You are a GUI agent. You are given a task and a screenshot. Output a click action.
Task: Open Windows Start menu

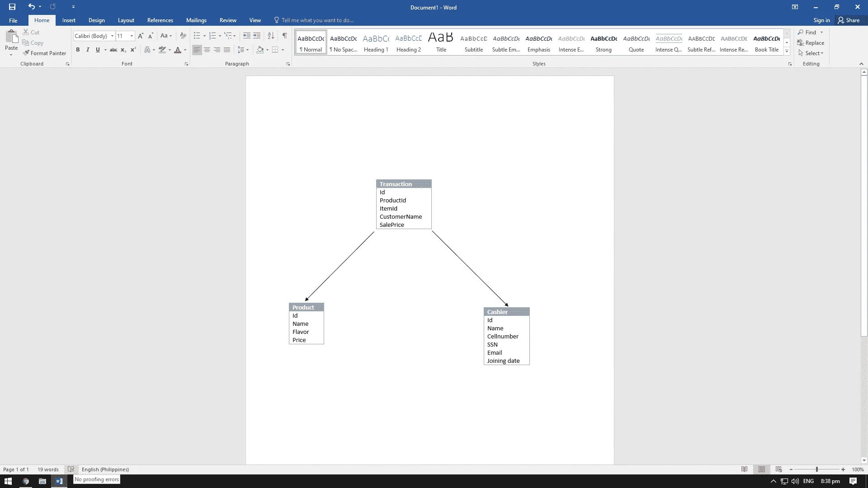click(8, 481)
